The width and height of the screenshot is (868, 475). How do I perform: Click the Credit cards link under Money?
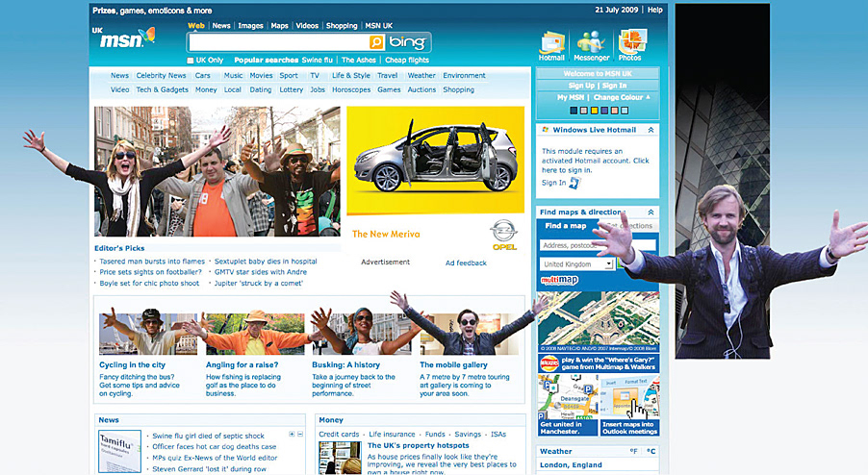point(339,434)
